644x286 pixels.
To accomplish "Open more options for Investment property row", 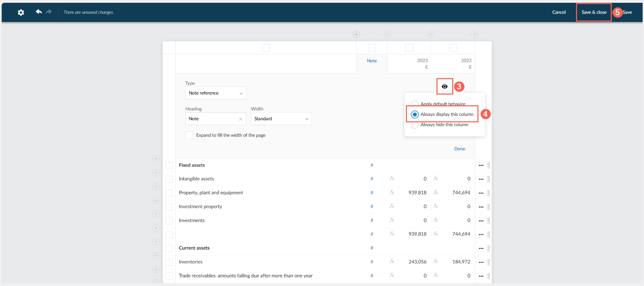I will pyautogui.click(x=481, y=207).
